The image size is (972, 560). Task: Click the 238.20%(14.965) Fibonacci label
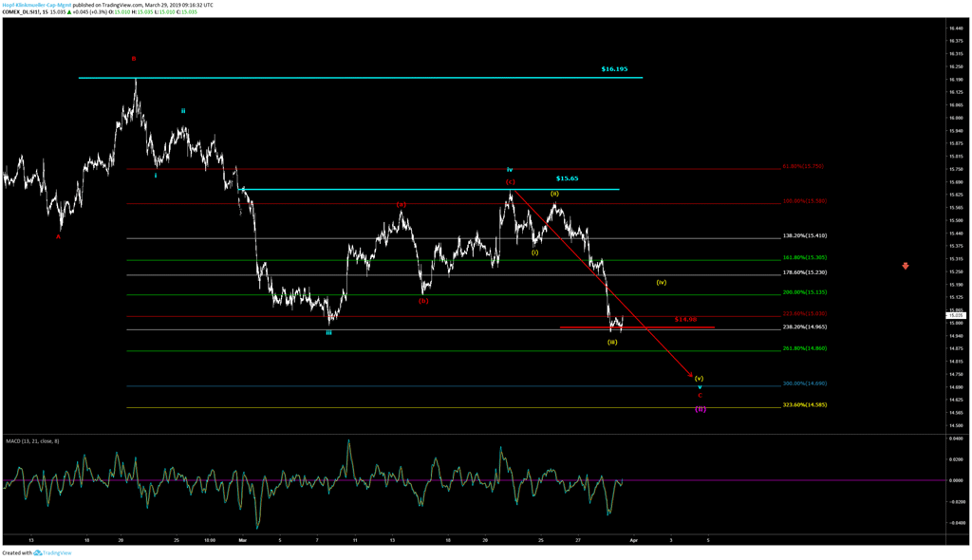[x=805, y=327]
